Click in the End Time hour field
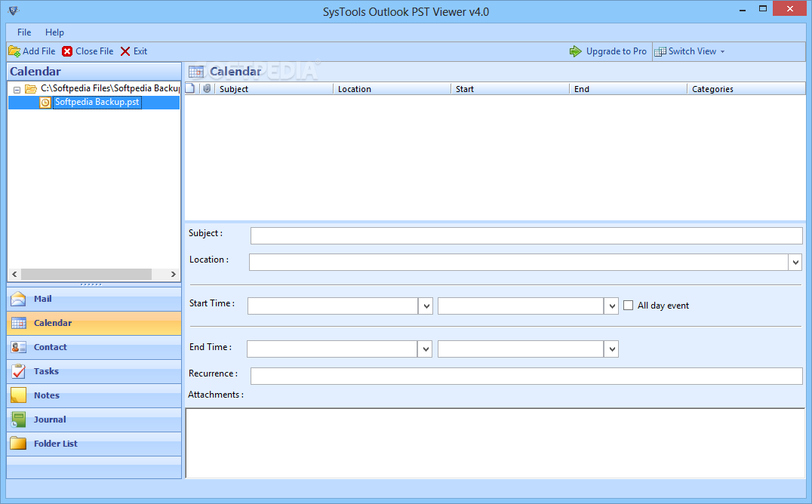The image size is (812, 504). click(521, 349)
